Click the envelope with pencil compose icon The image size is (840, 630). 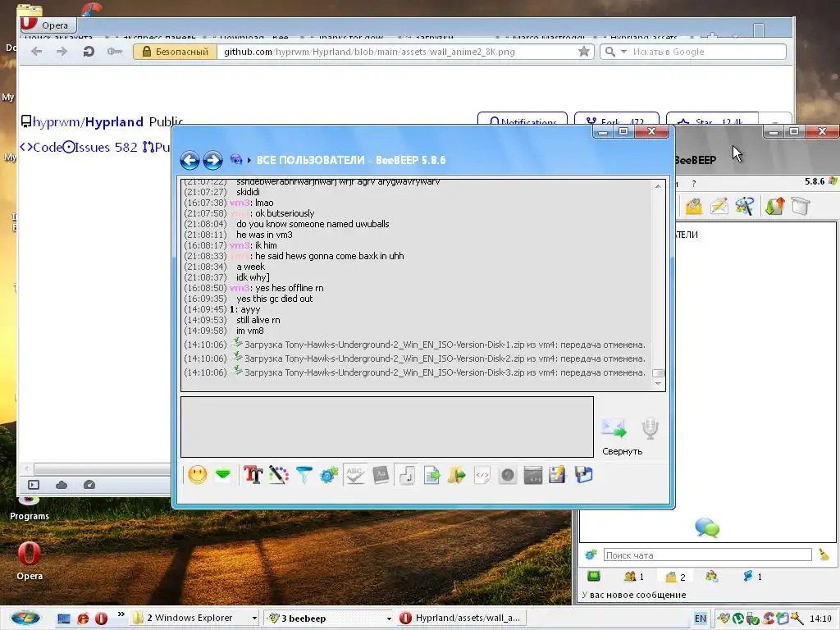coord(719,206)
